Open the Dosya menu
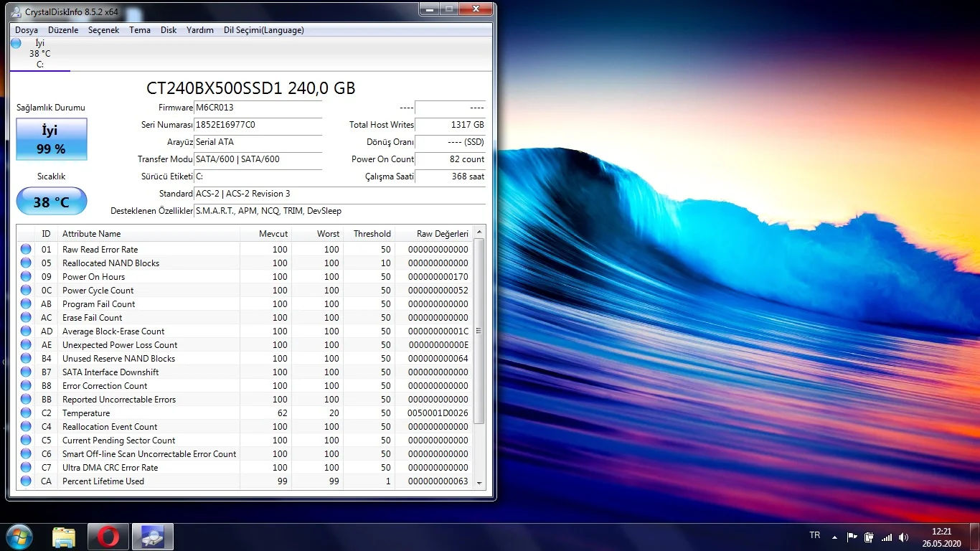Screen dimensions: 980x551 27,30
